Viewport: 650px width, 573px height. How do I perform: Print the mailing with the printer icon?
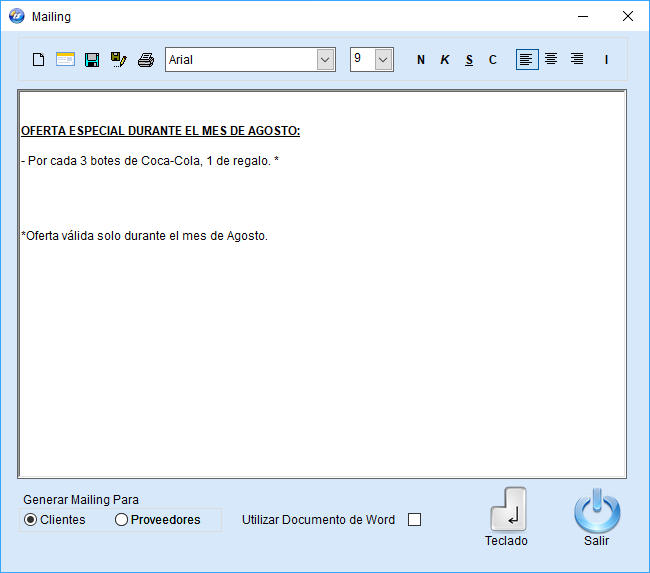[146, 60]
